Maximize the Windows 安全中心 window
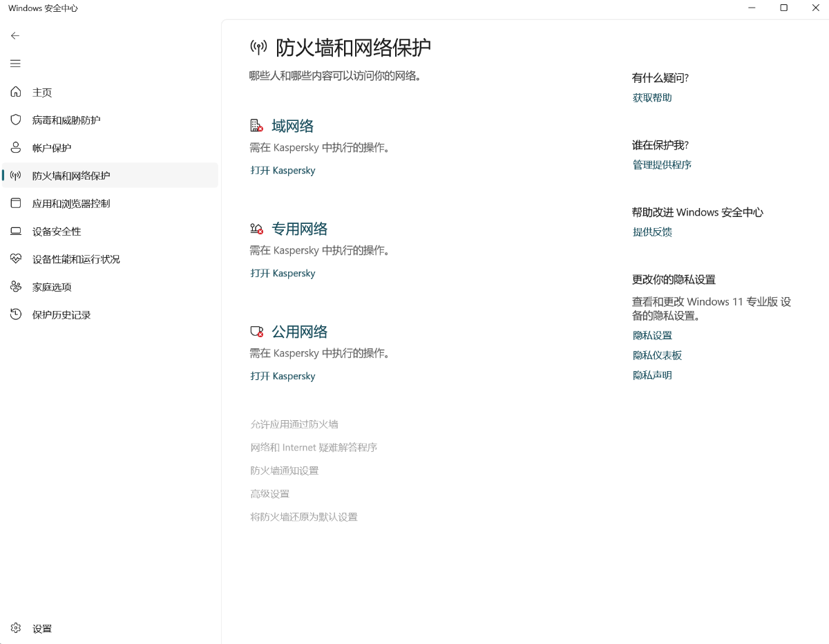The height and width of the screenshot is (644, 829). [x=783, y=8]
